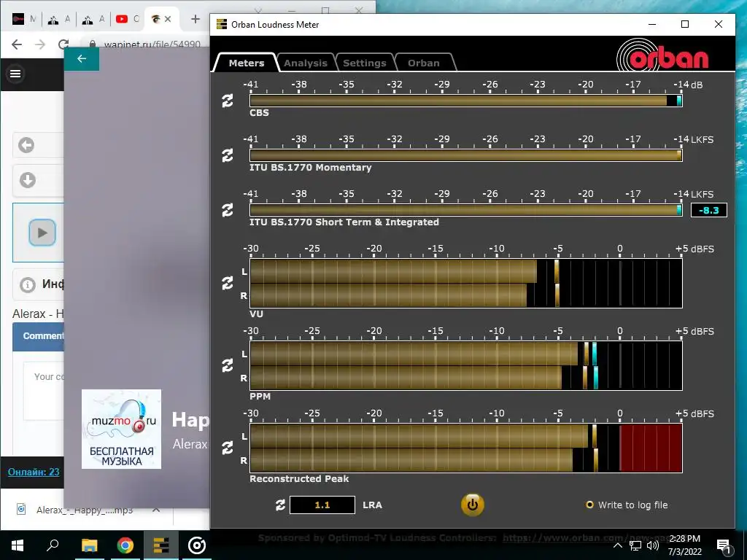Go back in the Chrome browser
Image resolution: width=747 pixels, height=560 pixels.
coord(17,44)
